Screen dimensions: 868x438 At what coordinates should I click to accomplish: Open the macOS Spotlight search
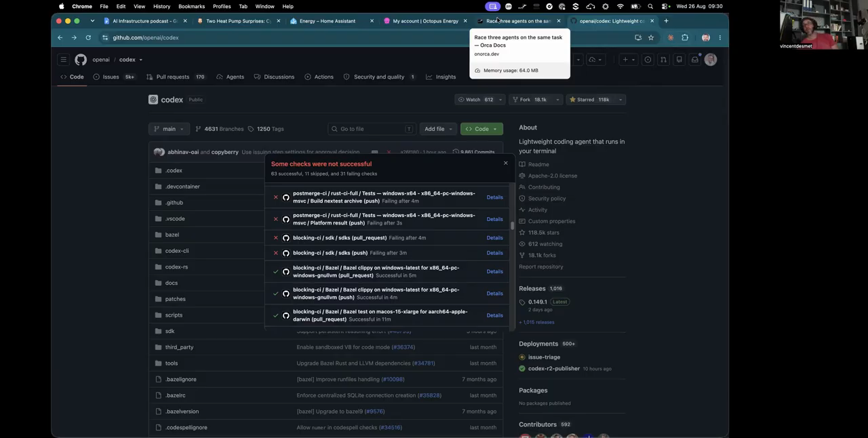point(650,6)
